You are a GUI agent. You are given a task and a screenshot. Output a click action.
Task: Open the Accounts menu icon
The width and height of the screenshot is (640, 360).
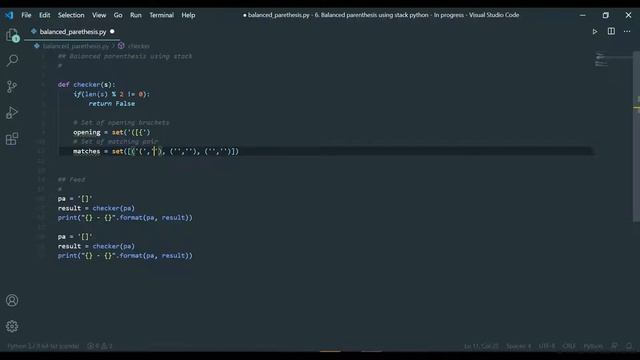(12, 300)
